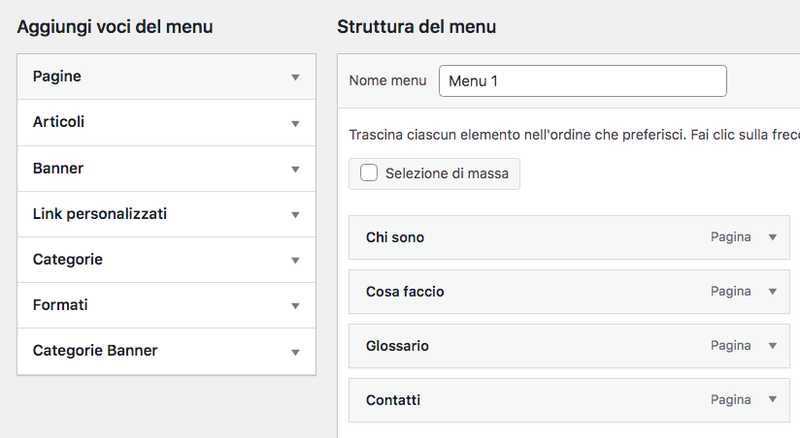The width and height of the screenshot is (800, 438).
Task: Click the Link personalizzati section title
Action: [100, 214]
